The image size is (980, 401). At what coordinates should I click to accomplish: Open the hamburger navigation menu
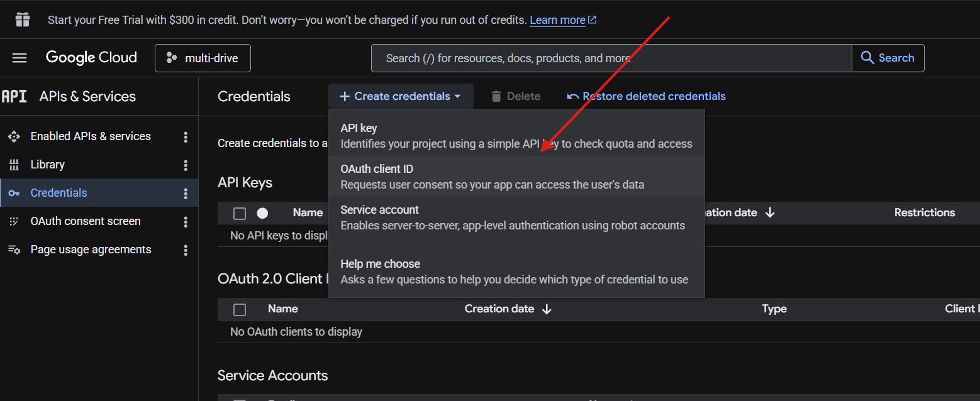click(x=19, y=58)
